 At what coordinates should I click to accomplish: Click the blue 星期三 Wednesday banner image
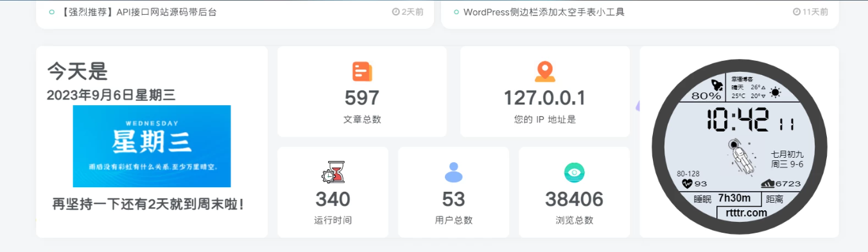[x=152, y=146]
